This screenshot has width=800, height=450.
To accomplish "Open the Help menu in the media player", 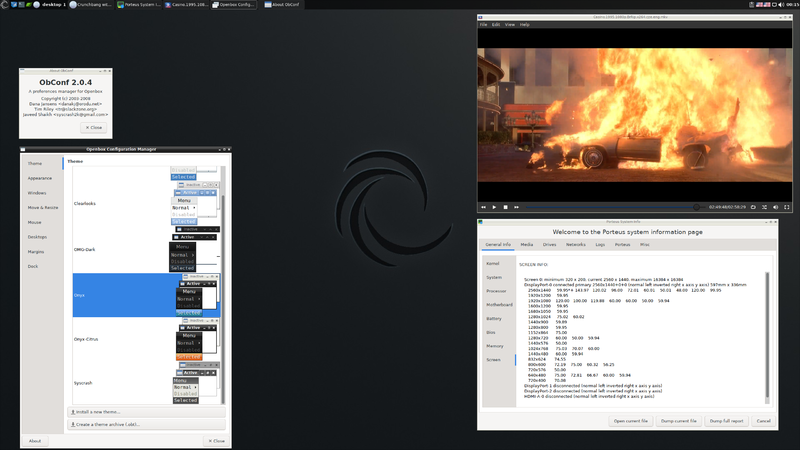I will pyautogui.click(x=524, y=24).
